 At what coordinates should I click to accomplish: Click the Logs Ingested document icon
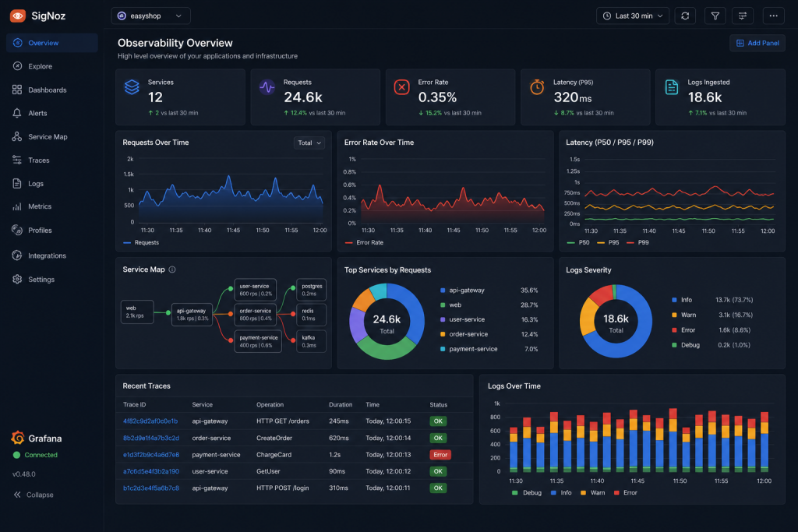[x=672, y=87]
